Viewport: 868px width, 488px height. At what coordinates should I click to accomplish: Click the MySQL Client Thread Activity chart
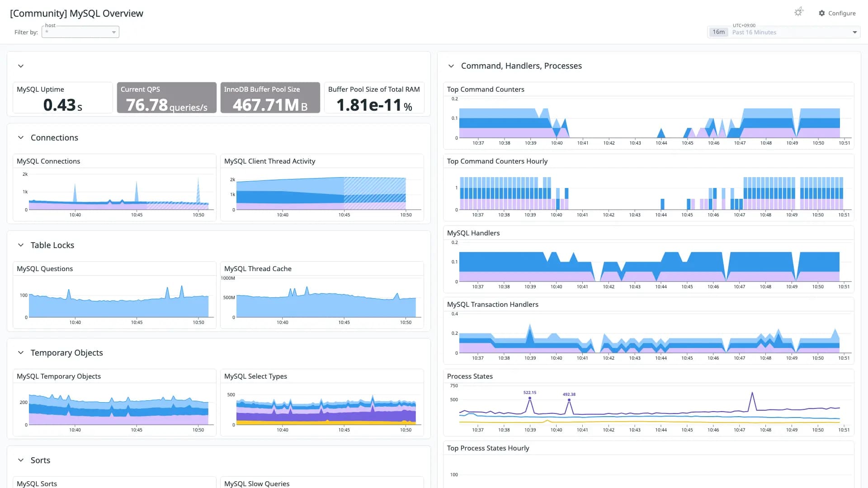point(322,193)
